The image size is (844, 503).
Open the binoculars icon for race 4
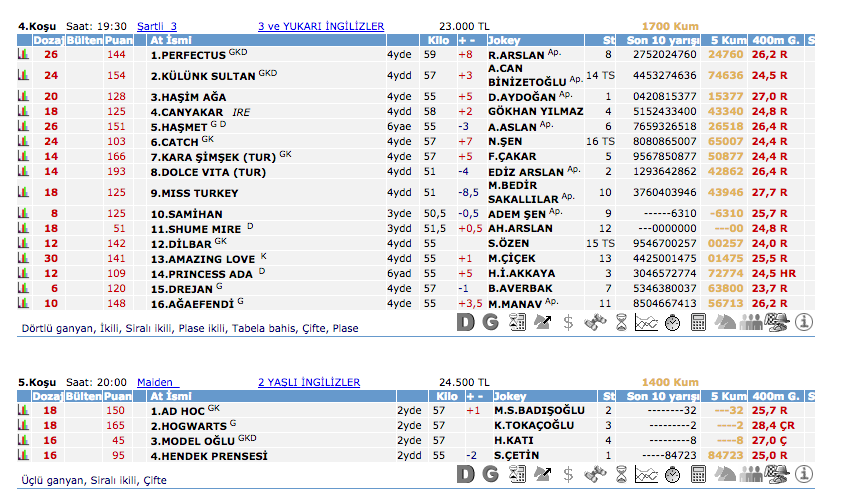(x=595, y=323)
